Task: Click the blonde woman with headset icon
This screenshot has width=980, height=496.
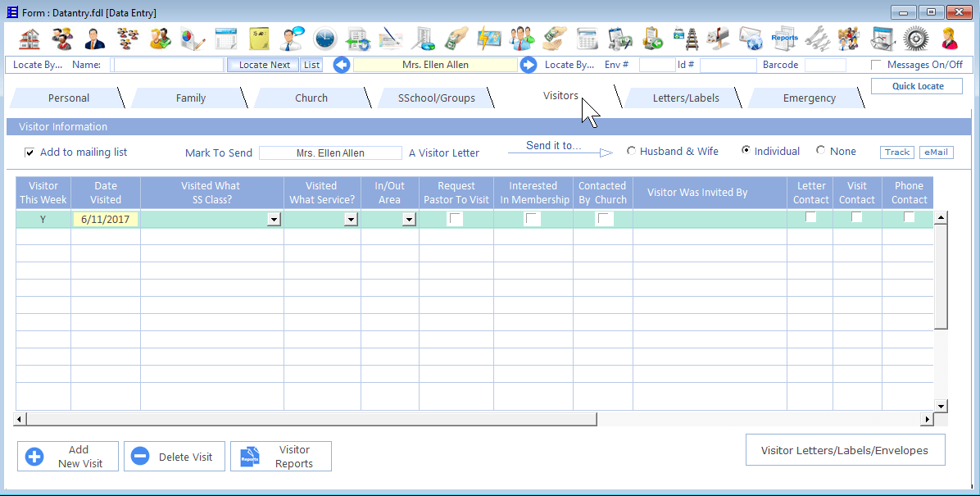Action: 949,39
